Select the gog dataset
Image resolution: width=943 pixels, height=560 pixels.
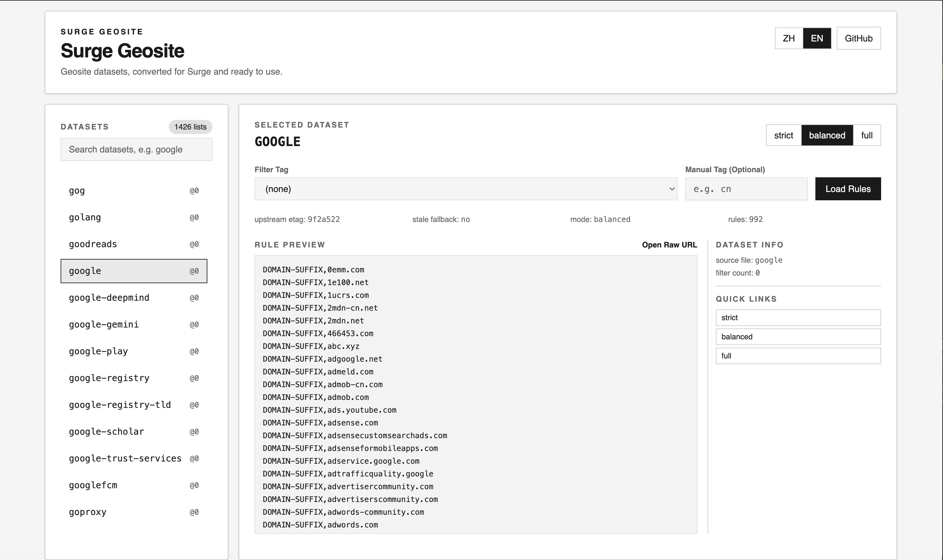pos(134,191)
